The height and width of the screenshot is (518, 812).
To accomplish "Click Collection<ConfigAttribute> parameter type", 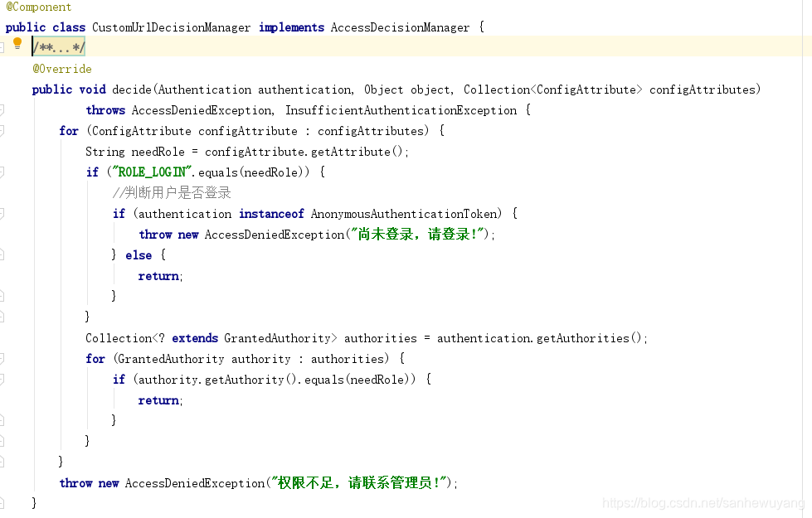I will 552,90.
